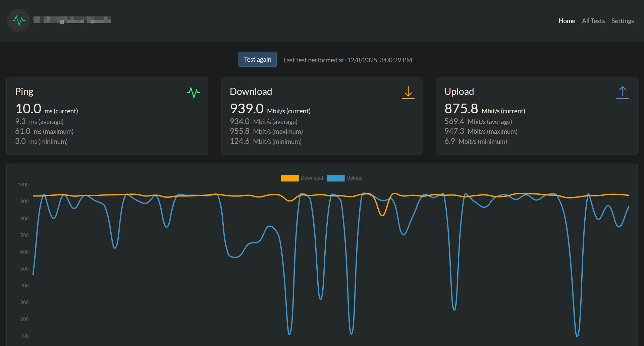Select the Ping card heading
644x346 pixels.
coord(24,92)
